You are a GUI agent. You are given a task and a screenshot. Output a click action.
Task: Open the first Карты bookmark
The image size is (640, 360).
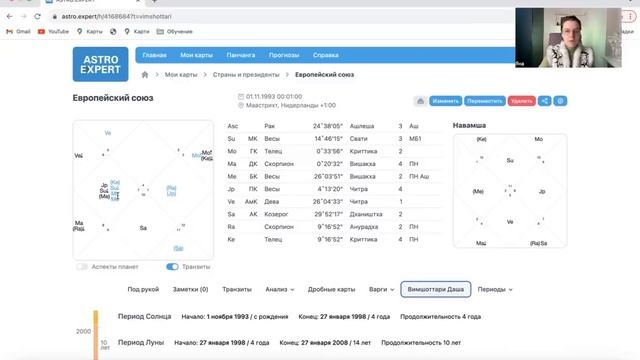tap(90, 31)
